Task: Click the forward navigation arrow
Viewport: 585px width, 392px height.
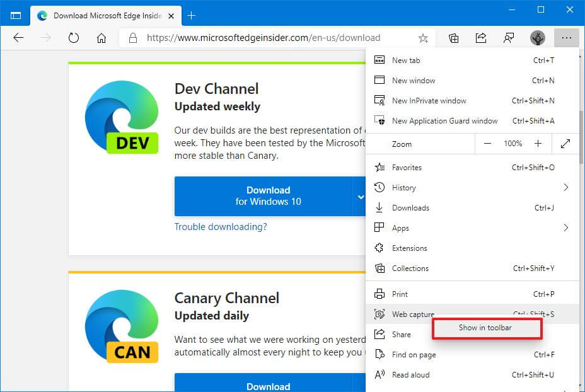Action: 46,38
